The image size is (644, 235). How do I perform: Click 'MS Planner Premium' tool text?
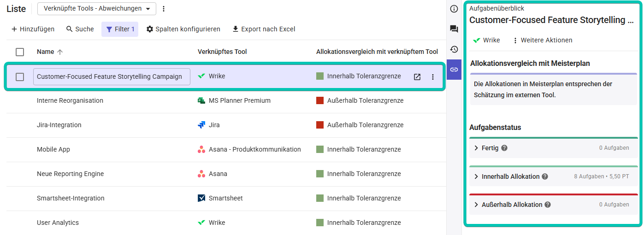pyautogui.click(x=240, y=100)
